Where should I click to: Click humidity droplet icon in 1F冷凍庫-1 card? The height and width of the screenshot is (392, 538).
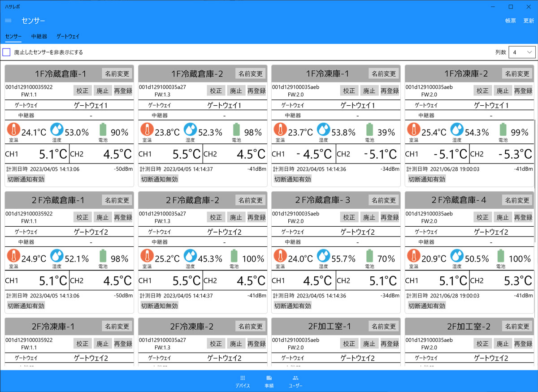[324, 130]
